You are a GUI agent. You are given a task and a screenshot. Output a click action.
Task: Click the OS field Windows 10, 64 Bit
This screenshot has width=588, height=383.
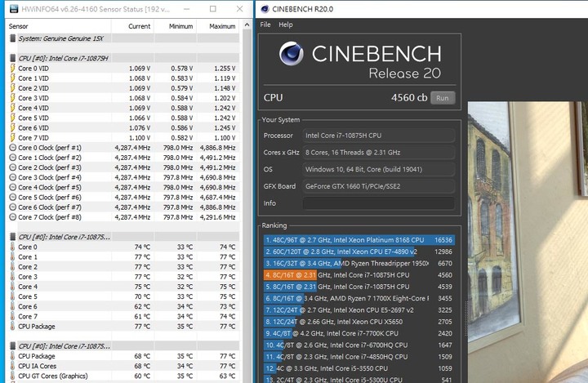(x=379, y=170)
